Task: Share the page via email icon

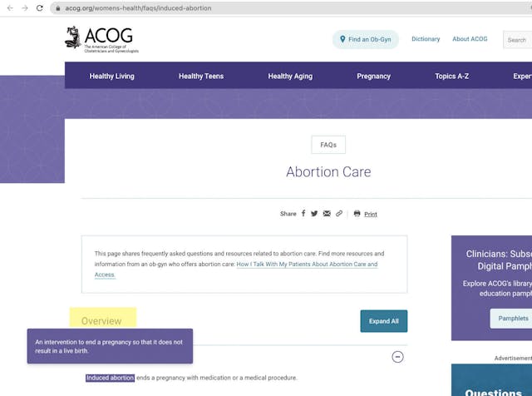Action: [327, 214]
